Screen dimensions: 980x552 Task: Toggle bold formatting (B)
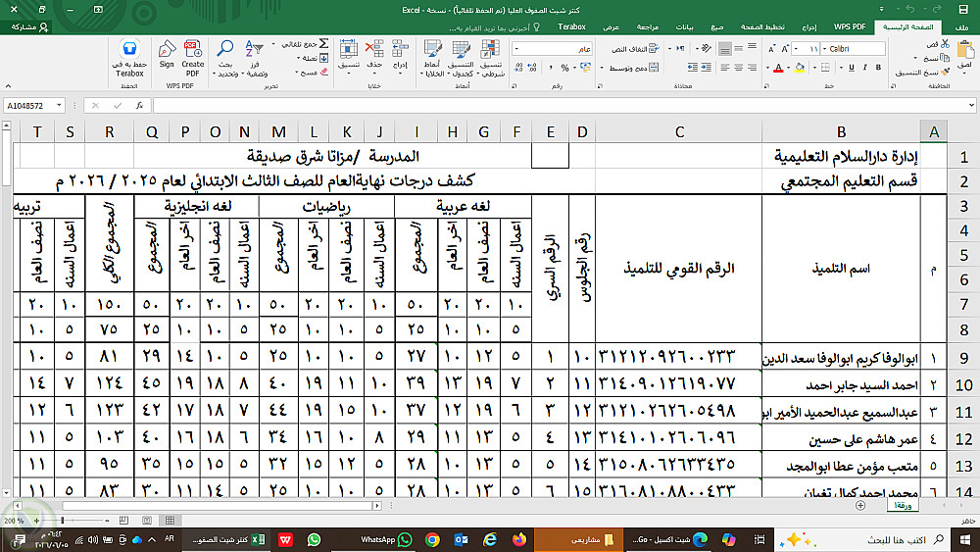pyautogui.click(x=878, y=67)
